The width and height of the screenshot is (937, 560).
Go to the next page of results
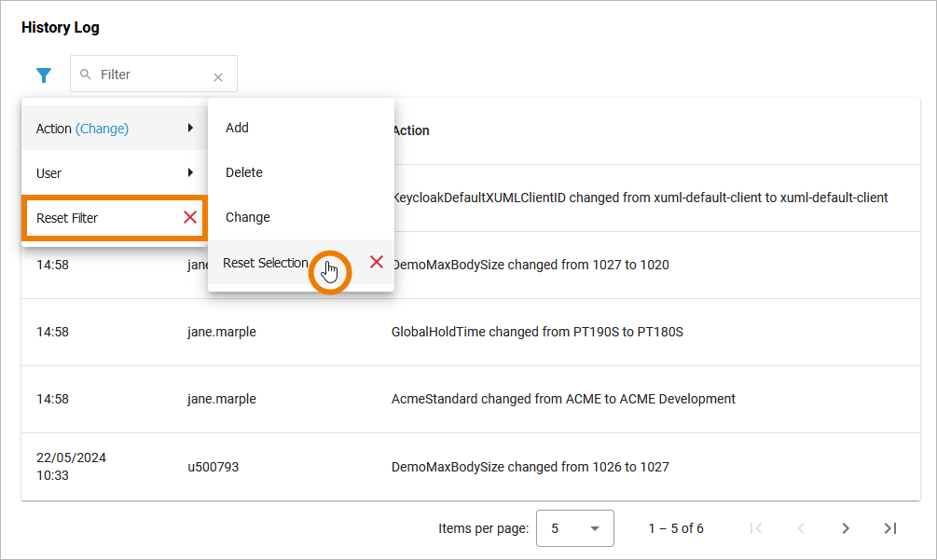(x=846, y=528)
